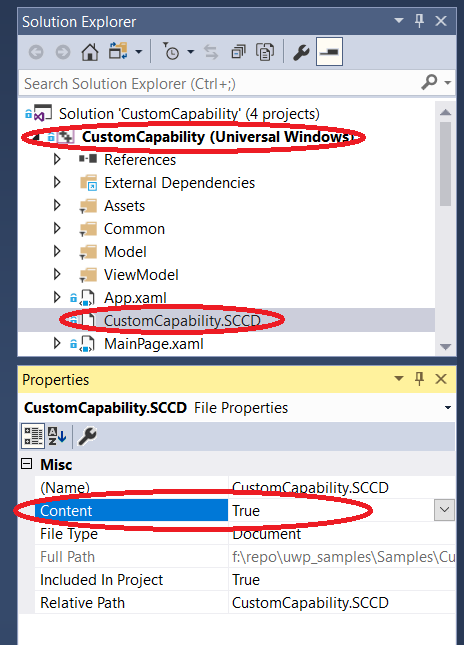
Task: Switch Properties grid to Categorized view
Action: click(x=33, y=436)
